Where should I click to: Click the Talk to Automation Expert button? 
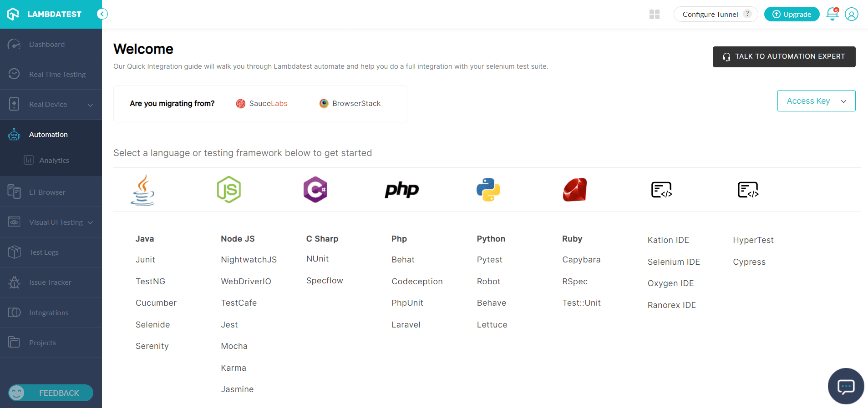click(784, 57)
